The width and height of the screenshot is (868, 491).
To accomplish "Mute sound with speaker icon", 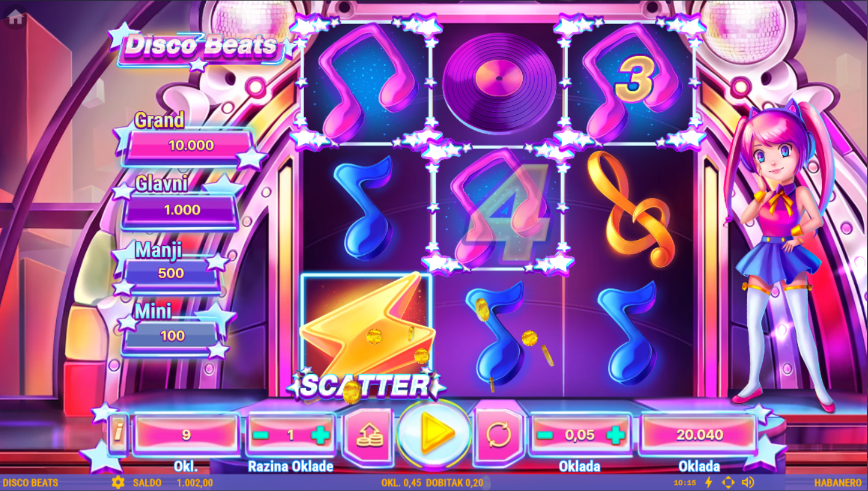I will click(748, 482).
